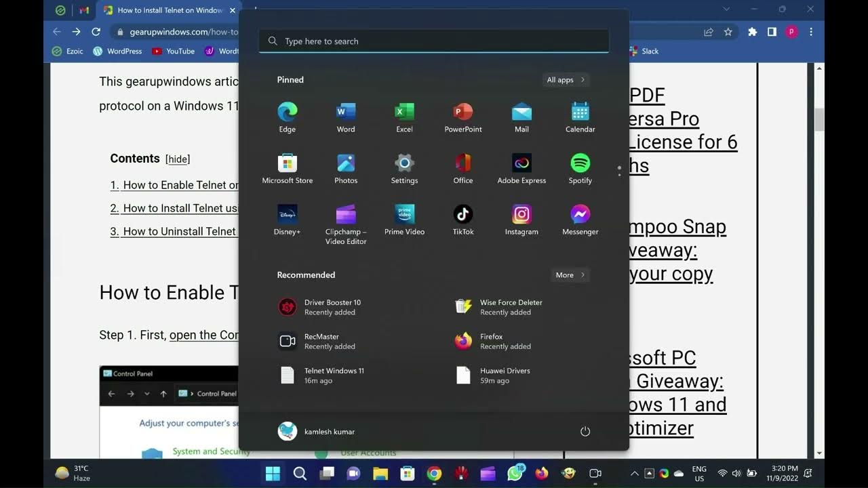The width and height of the screenshot is (868, 488).
Task: Open YouTube bookmark
Action: (174, 51)
